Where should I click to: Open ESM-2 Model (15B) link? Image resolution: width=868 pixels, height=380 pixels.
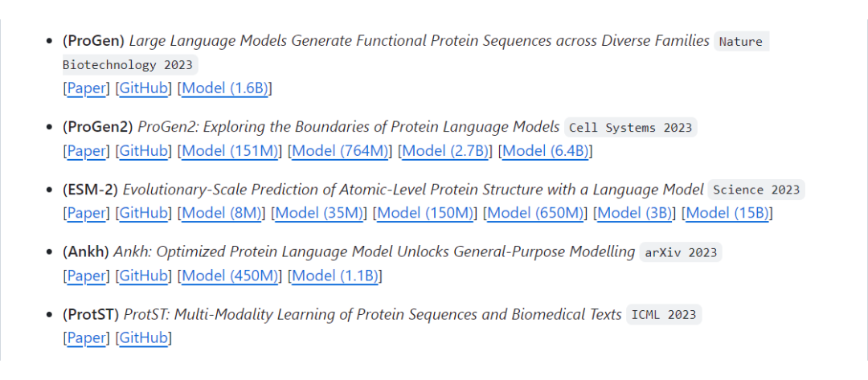727,213
